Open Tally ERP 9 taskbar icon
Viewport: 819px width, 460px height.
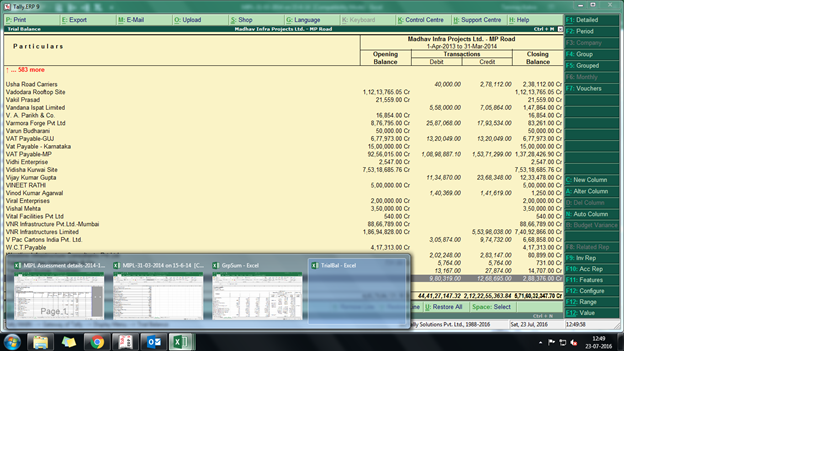click(125, 343)
